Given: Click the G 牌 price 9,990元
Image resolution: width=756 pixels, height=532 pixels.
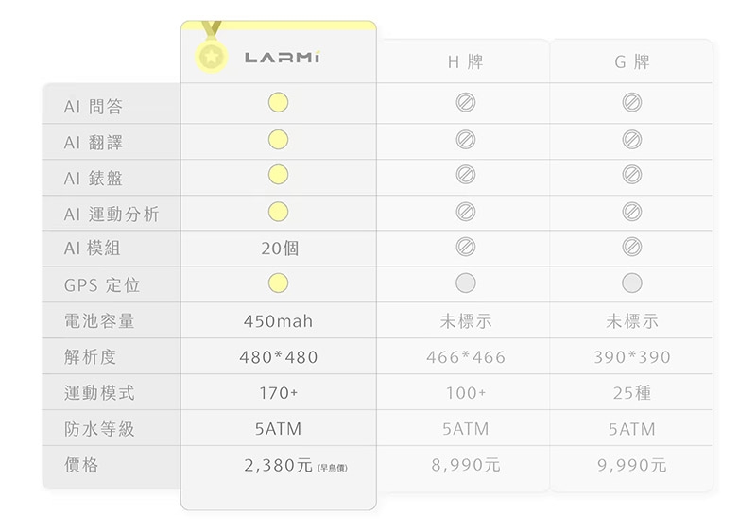Looking at the screenshot, I should (x=632, y=465).
